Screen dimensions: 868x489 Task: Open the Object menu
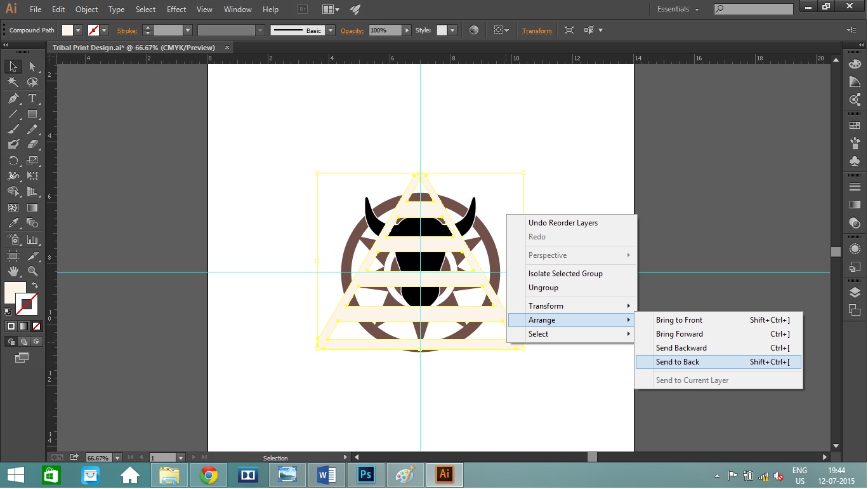tap(86, 10)
